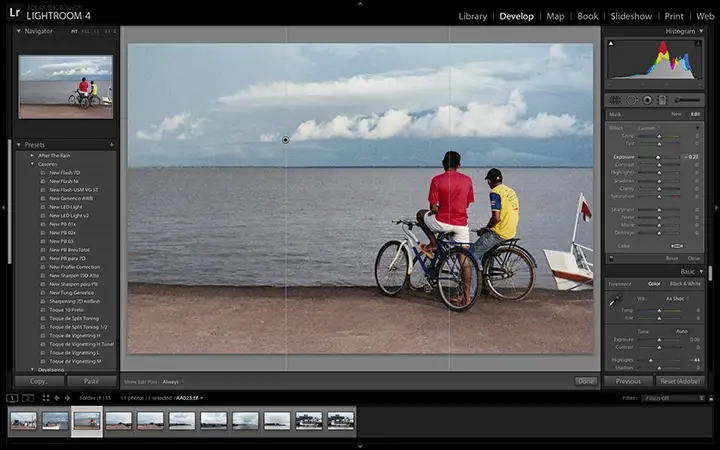Apply Sharpening 7D noflash preset
This screenshot has width=720, height=450.
point(74,301)
